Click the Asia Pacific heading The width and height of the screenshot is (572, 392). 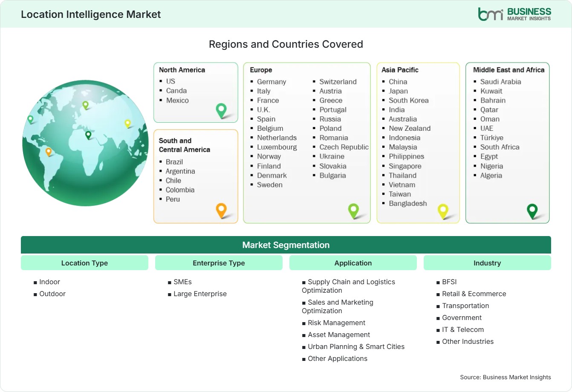(x=400, y=70)
